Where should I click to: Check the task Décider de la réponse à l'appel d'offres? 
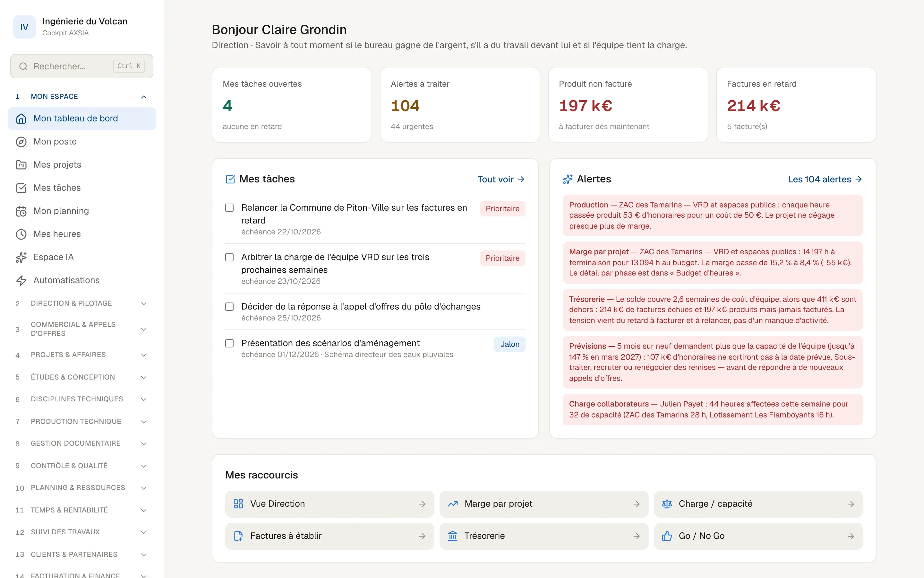(x=229, y=307)
